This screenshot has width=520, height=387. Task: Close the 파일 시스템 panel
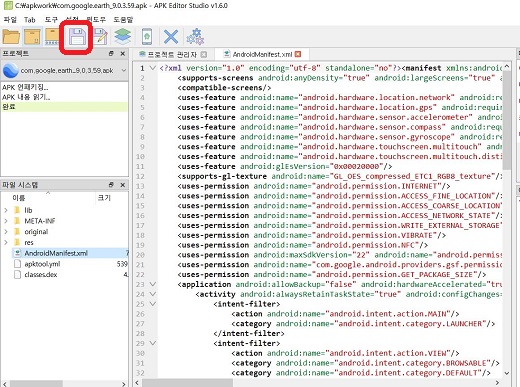(x=123, y=185)
